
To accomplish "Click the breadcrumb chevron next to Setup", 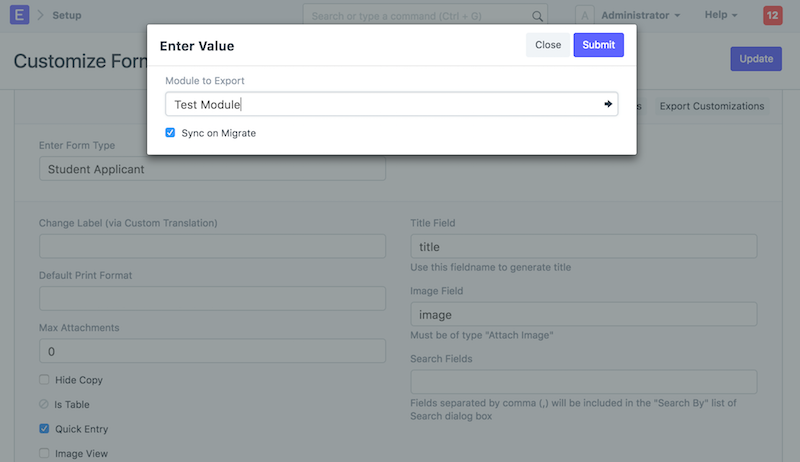I will (x=41, y=15).
